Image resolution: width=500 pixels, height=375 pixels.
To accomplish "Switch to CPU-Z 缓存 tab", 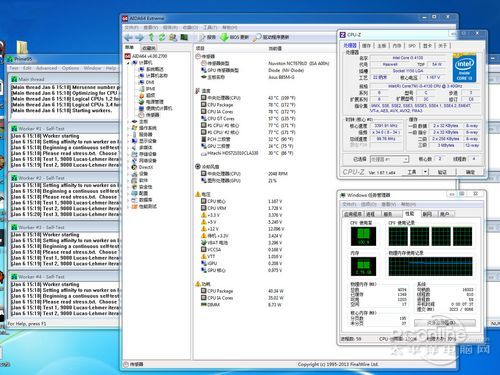I will [x=366, y=46].
